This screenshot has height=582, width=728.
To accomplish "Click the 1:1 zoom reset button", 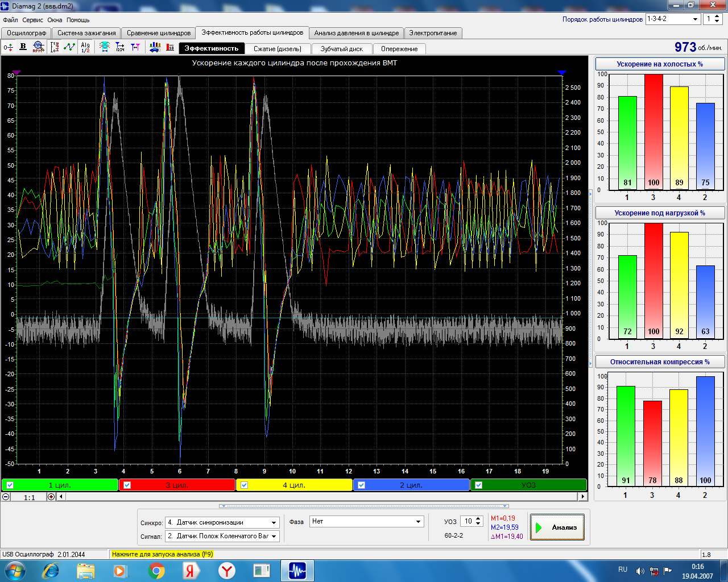I will coord(29,497).
